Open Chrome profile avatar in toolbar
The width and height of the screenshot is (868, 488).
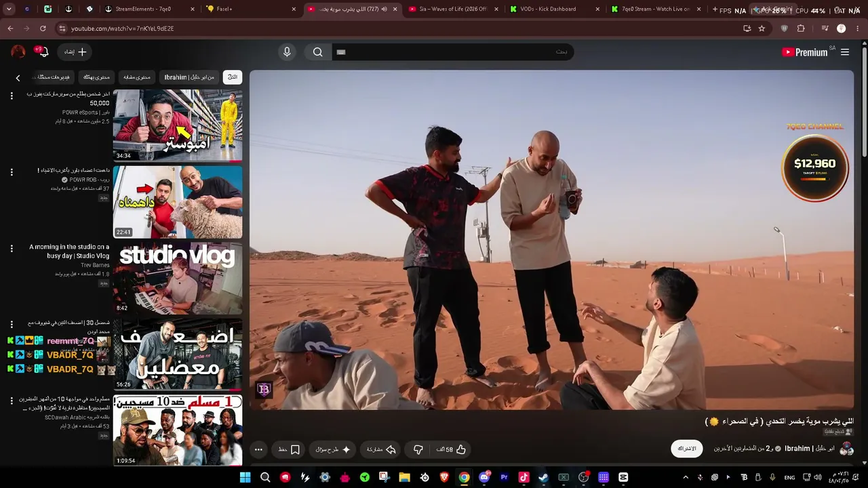coord(842,28)
